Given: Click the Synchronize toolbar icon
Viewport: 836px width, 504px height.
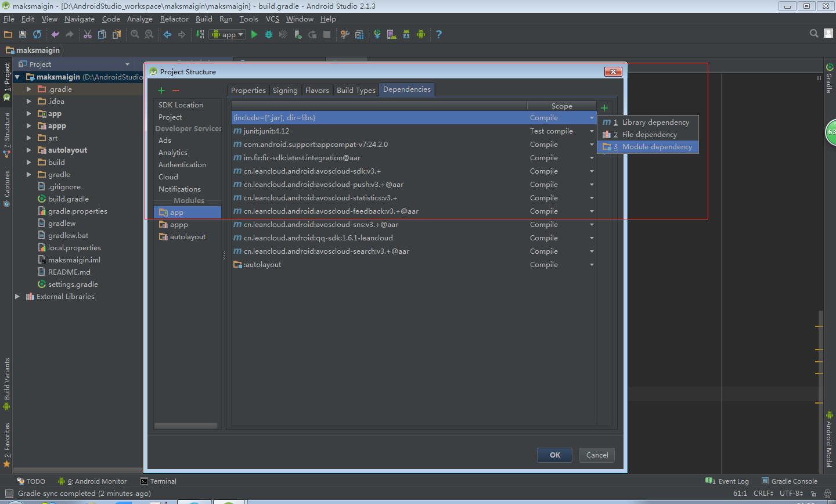Looking at the screenshot, I should (37, 34).
